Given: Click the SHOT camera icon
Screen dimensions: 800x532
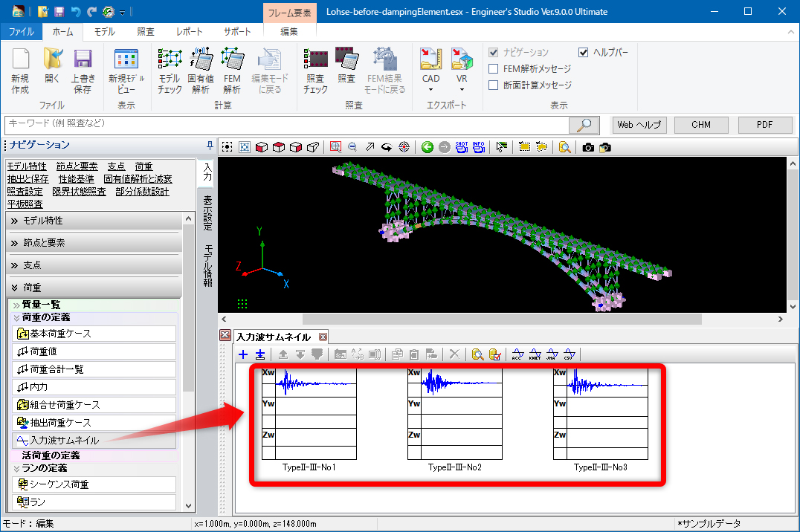Looking at the screenshot, I should pos(462,147).
